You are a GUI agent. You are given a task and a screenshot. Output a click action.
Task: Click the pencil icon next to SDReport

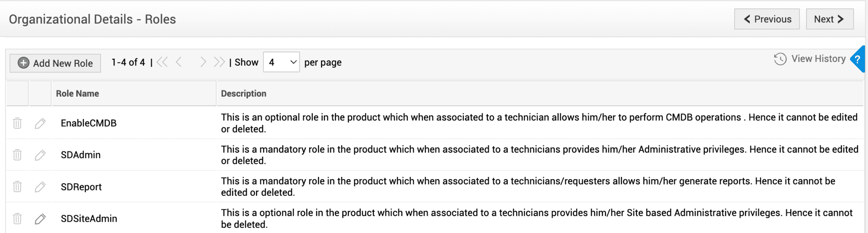coord(40,187)
